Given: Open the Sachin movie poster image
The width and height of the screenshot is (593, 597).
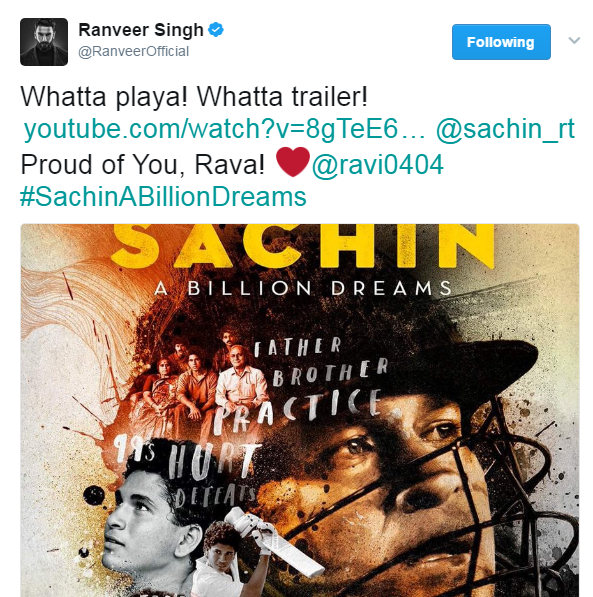Looking at the screenshot, I should [x=300, y=410].
